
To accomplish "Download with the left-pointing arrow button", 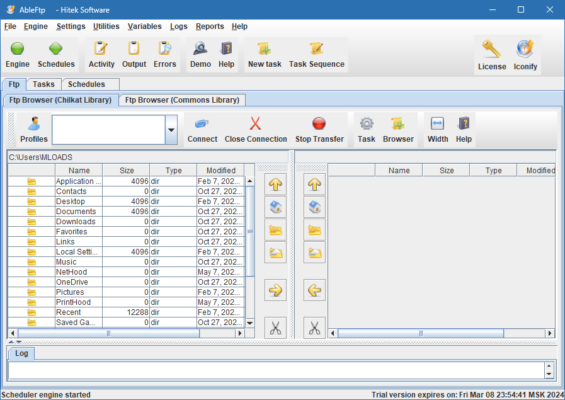I will coord(314,290).
